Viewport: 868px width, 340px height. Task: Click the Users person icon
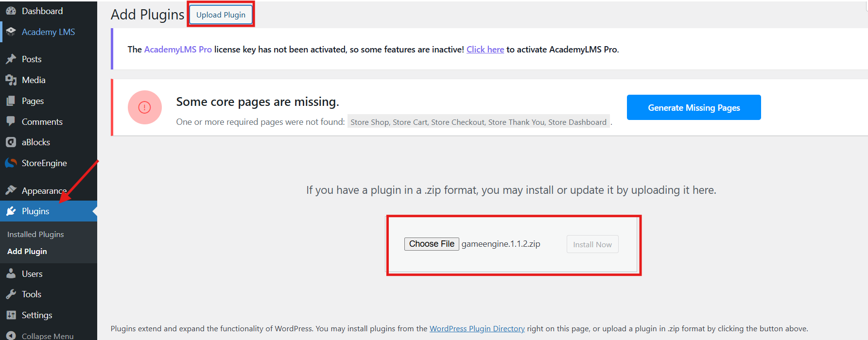click(x=11, y=274)
